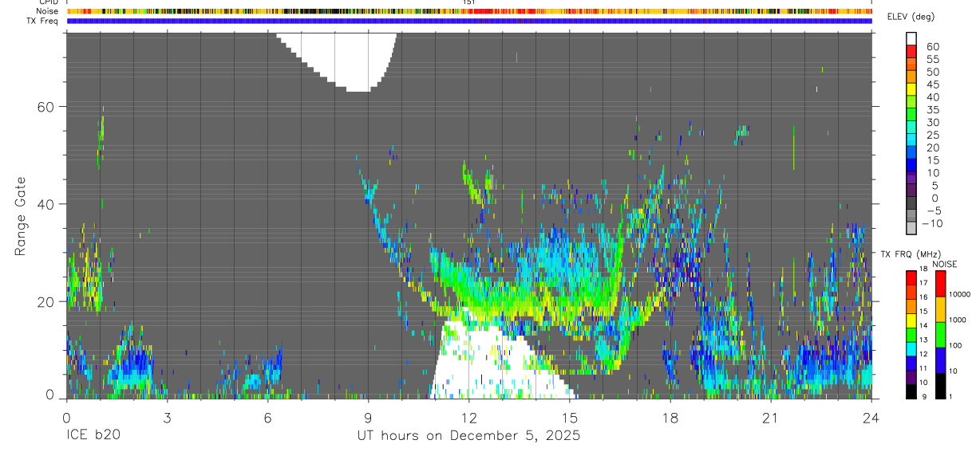This screenshot has height=452, width=980.
Task: Click the black bottom swatch of NOISE bar
Action: (940, 386)
